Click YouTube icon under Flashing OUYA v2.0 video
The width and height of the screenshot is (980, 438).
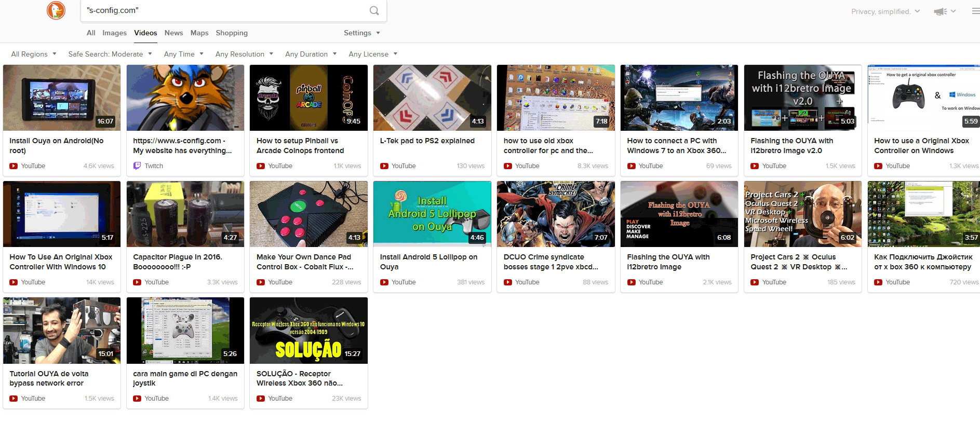(755, 166)
